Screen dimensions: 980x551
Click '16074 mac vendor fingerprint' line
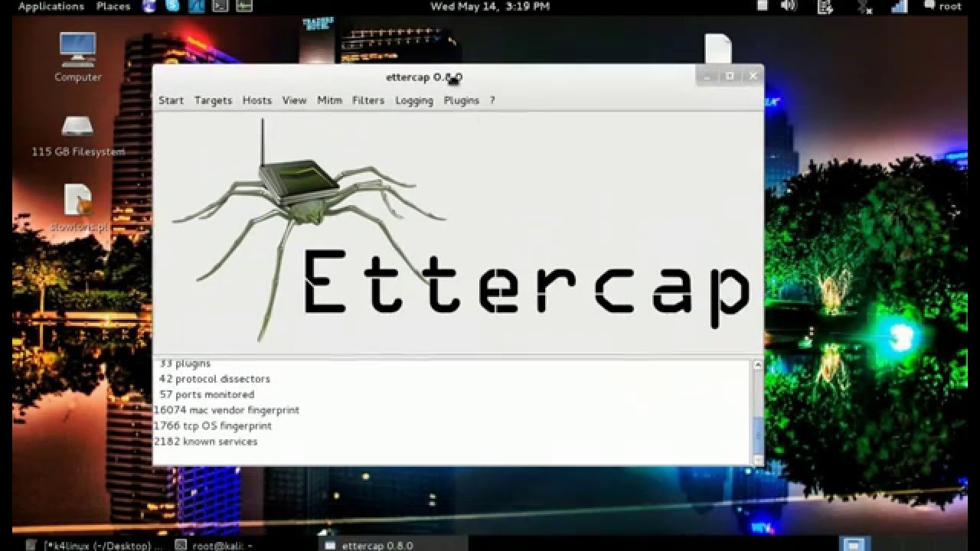[226, 410]
